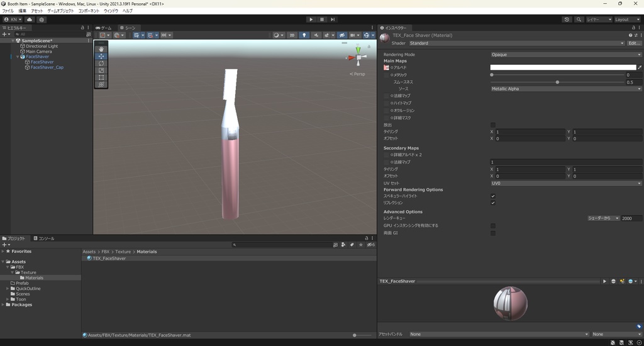Select the Rect tool in Scene toolbar
The height and width of the screenshot is (346, 644).
click(101, 77)
